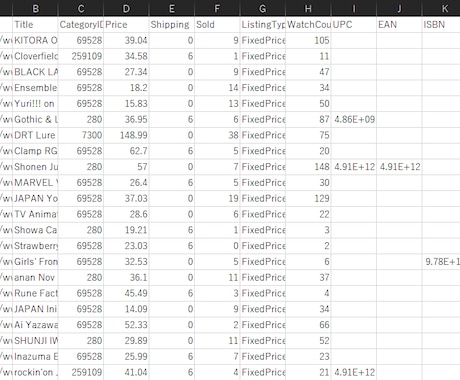460x380 pixels.
Task: Click the 'WatchCount' header cell
Action: tap(308, 25)
